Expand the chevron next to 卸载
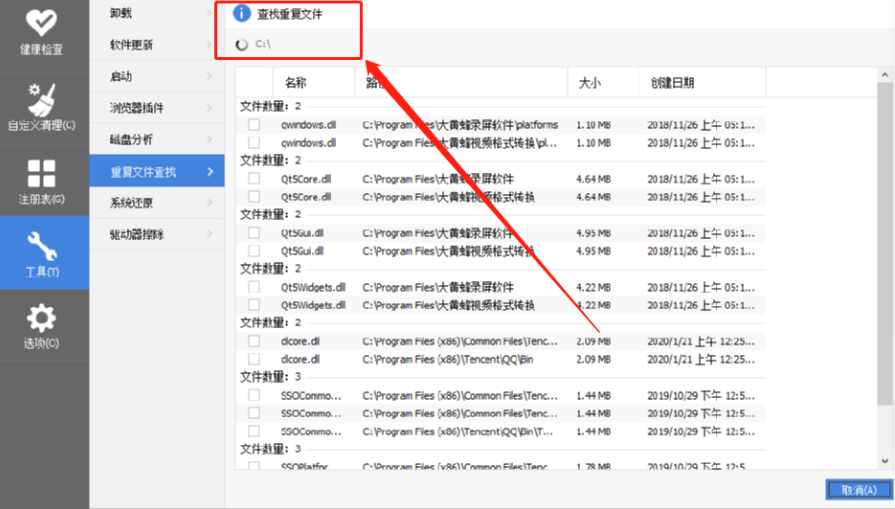 pos(209,14)
